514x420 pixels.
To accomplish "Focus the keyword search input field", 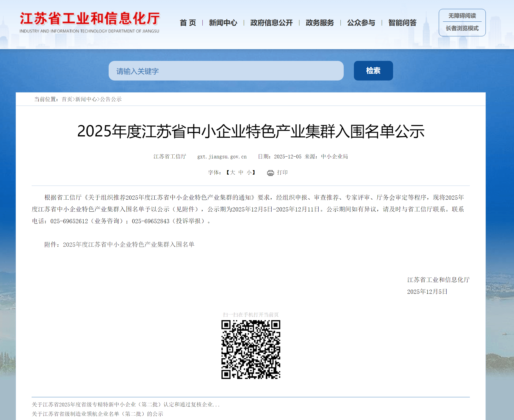I will click(226, 71).
